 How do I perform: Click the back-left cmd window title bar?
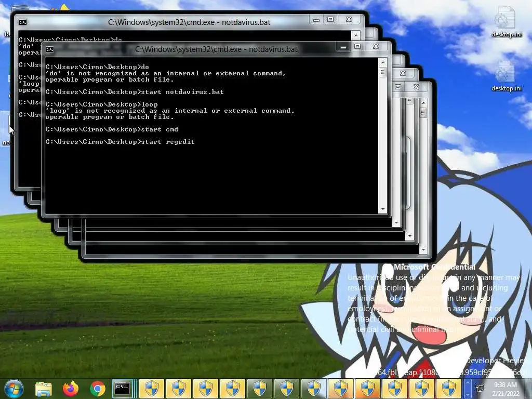click(x=189, y=22)
